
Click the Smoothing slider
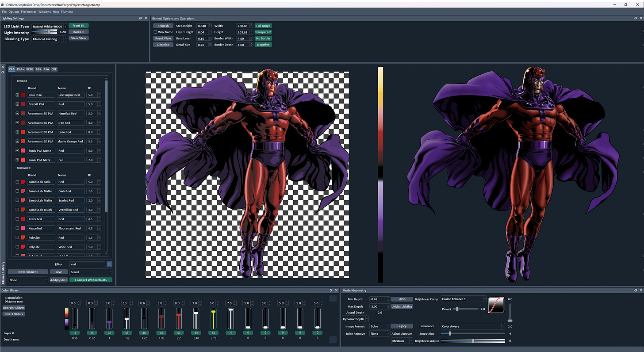coord(472,333)
